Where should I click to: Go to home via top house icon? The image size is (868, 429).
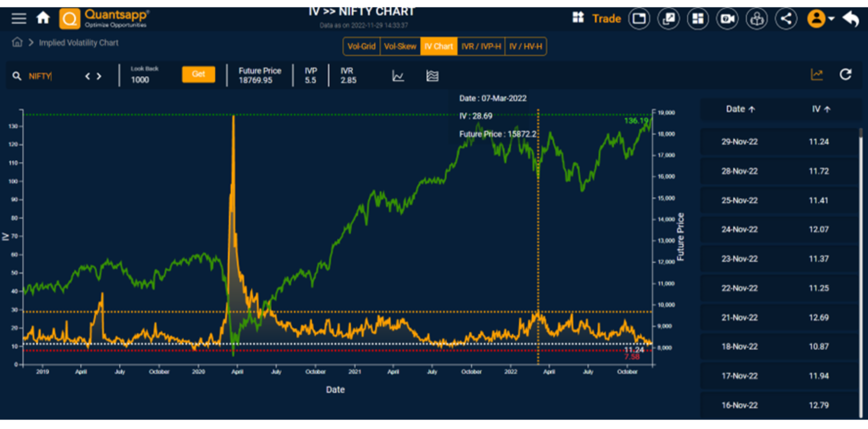pos(43,18)
